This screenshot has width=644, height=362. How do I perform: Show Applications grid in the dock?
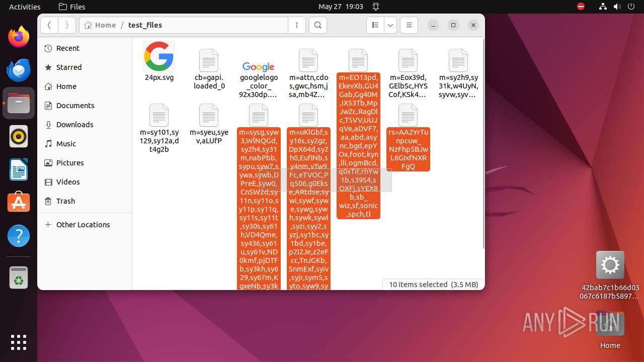19,342
